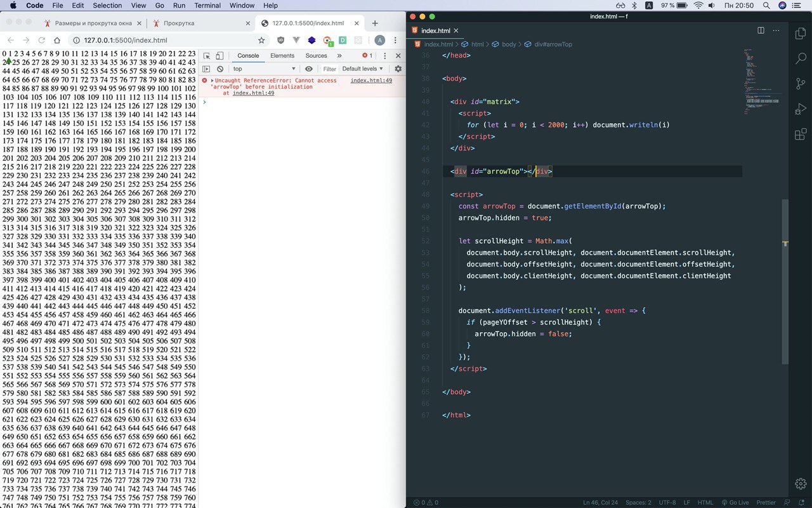Screen dimensions: 812x508
Task: Click div#arrowTop in the breadcrumb
Action: point(553,44)
